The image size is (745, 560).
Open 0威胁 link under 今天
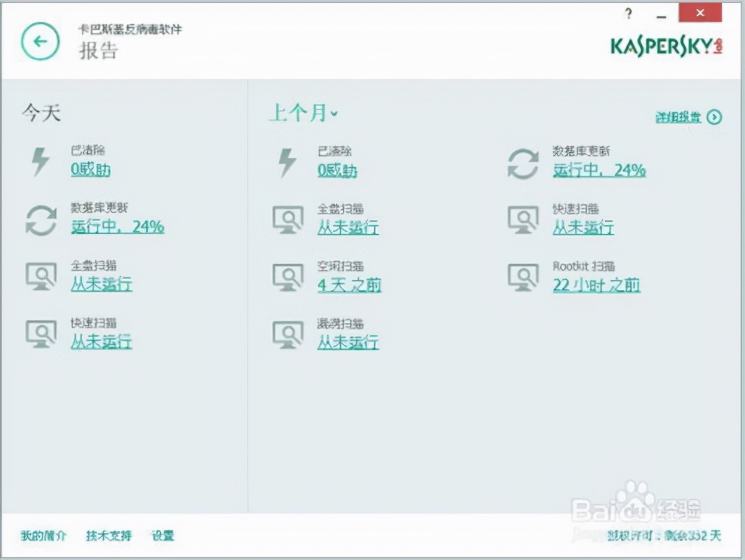pyautogui.click(x=91, y=169)
